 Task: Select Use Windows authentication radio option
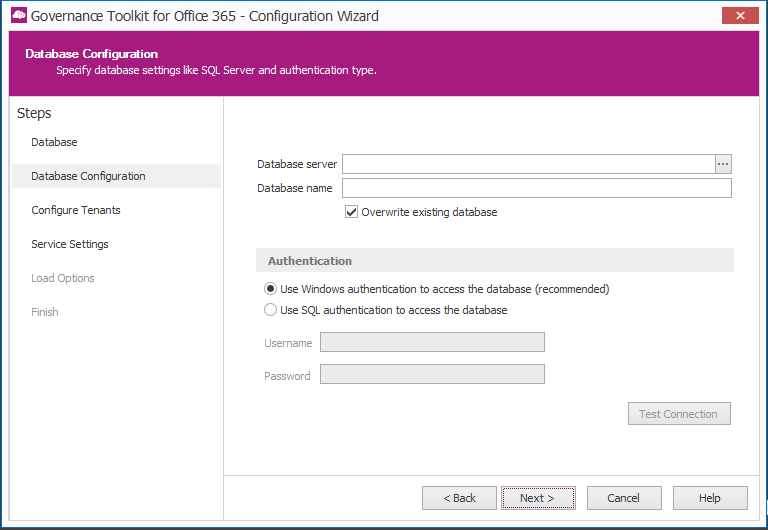(x=270, y=289)
